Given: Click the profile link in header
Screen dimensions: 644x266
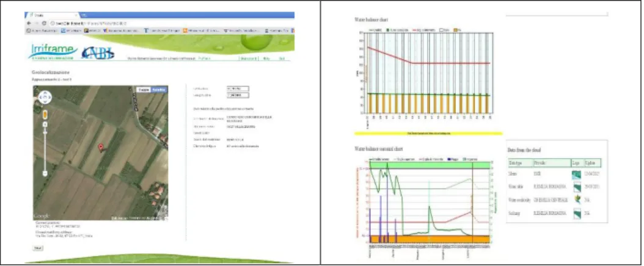Looking at the screenshot, I should [x=205, y=59].
